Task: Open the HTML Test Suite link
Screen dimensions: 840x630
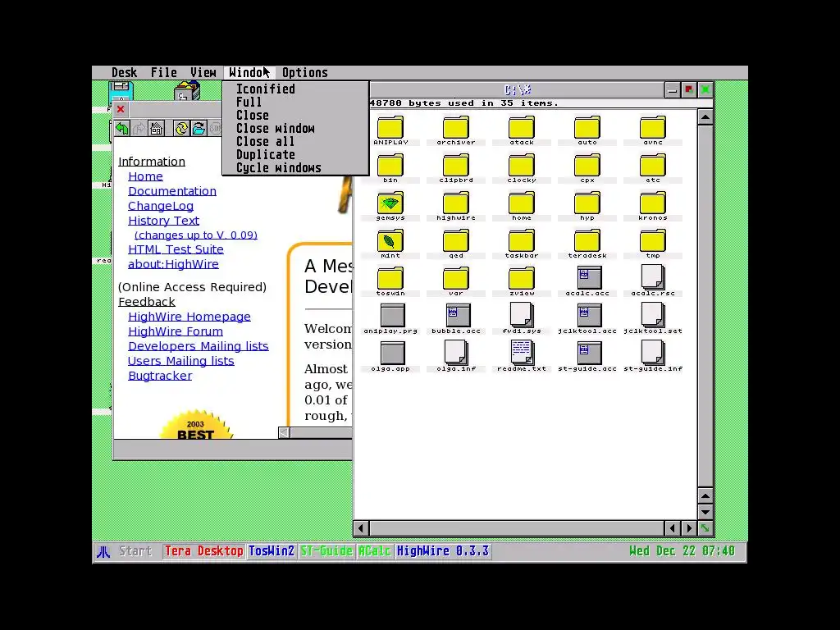Action: click(176, 249)
